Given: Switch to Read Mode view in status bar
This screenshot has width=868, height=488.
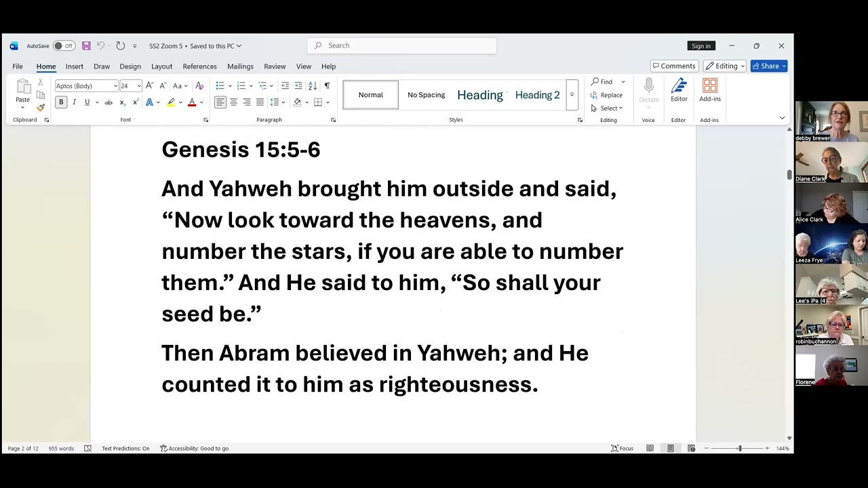Looking at the screenshot, I should 650,448.
